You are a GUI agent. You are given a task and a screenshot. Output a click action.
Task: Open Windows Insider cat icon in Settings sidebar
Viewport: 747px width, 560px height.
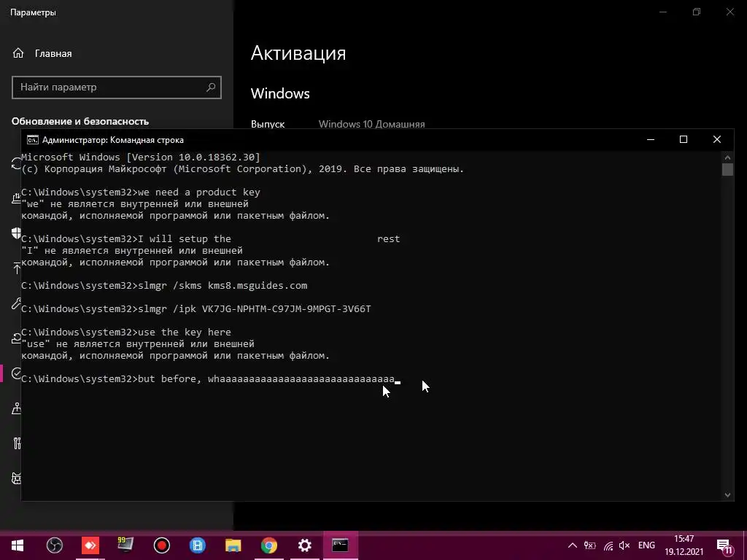(x=16, y=478)
